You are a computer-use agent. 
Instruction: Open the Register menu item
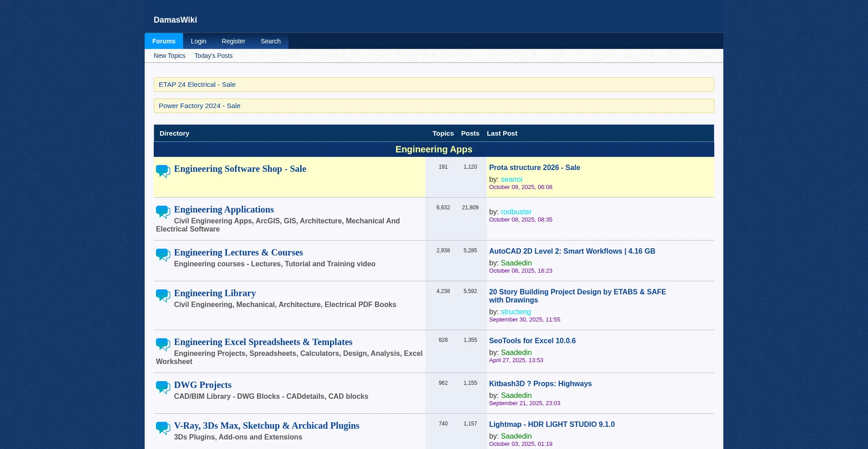click(233, 41)
